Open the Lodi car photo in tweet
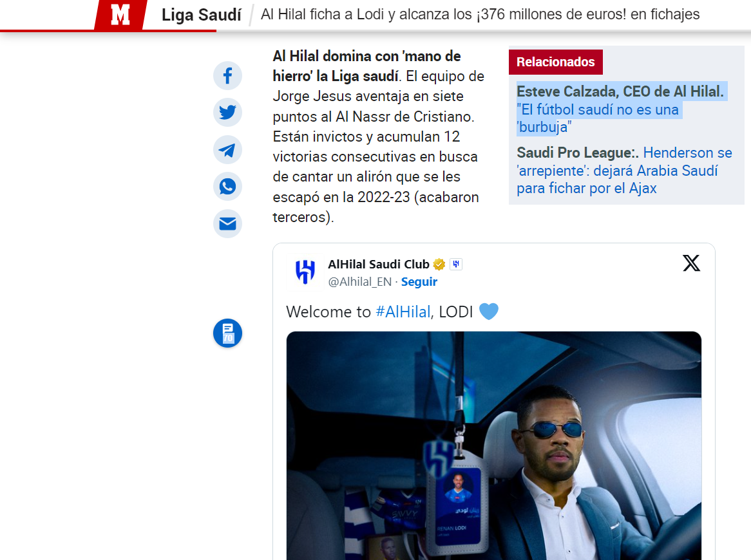The height and width of the screenshot is (560, 751). 494,445
